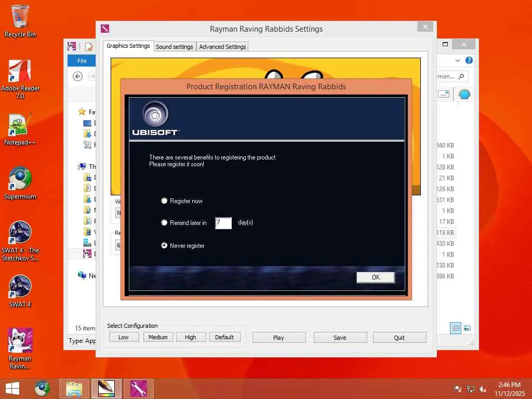The width and height of the screenshot is (532, 399).
Task: Click the pencil paint app taskbar icon
Action: coord(106,389)
